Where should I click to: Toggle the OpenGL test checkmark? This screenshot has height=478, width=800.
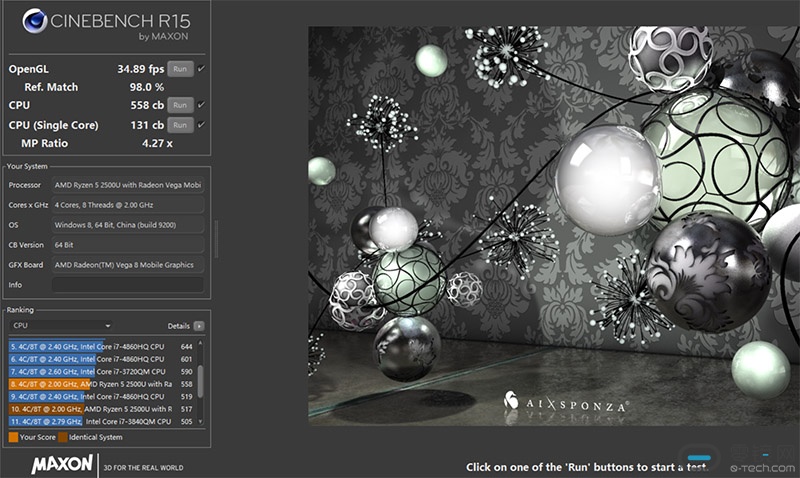click(202, 68)
